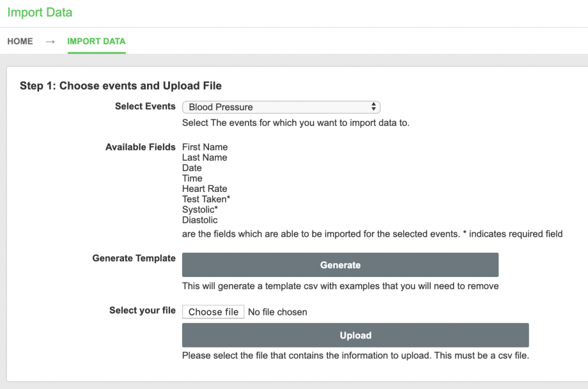Click the 'Date' field entry

point(192,168)
